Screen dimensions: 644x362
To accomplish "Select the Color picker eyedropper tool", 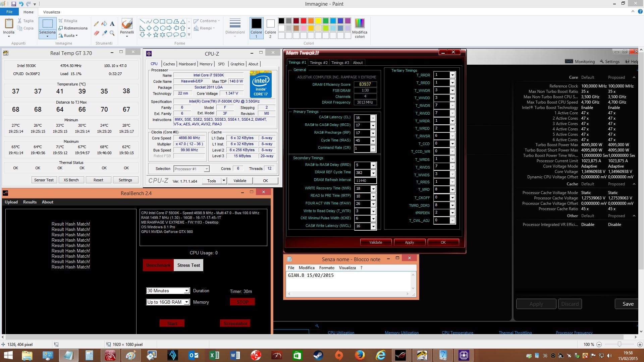I will coord(104,33).
